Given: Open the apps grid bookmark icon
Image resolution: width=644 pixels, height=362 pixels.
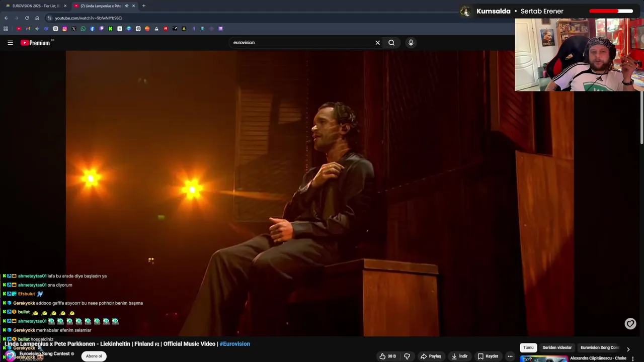Looking at the screenshot, I should coord(6,29).
